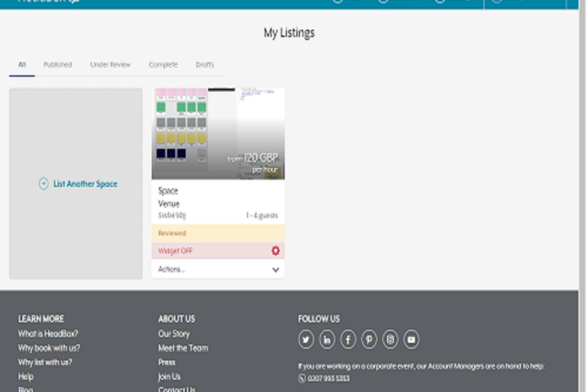
Task: Open the Complete listings tab
Action: pos(163,65)
